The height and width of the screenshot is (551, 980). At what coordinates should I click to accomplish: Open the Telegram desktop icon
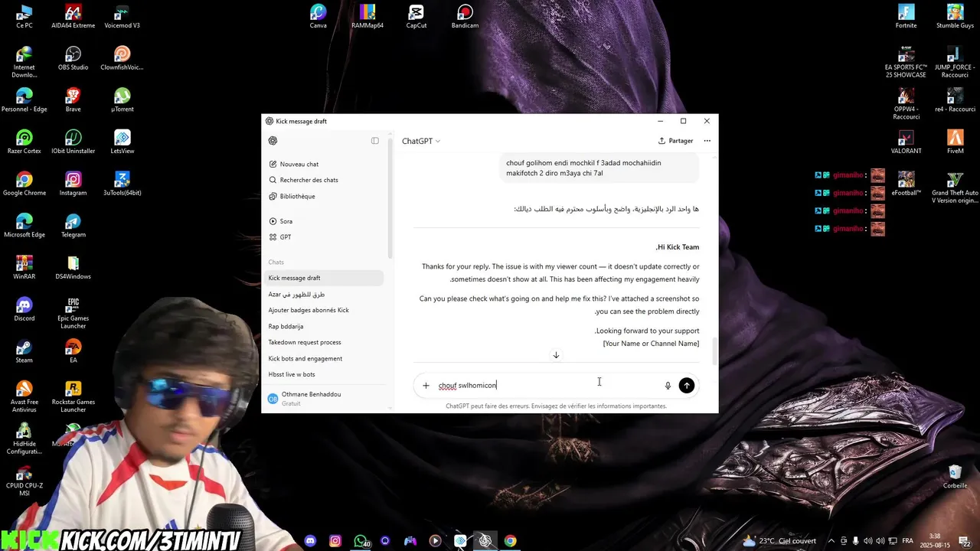pyautogui.click(x=73, y=226)
